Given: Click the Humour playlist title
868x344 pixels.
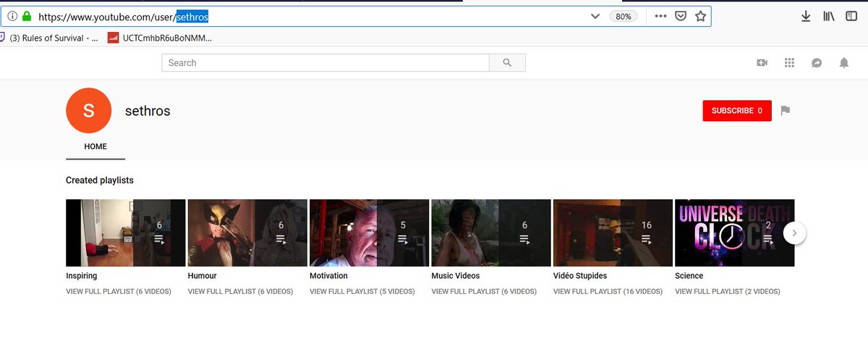Looking at the screenshot, I should (202, 276).
